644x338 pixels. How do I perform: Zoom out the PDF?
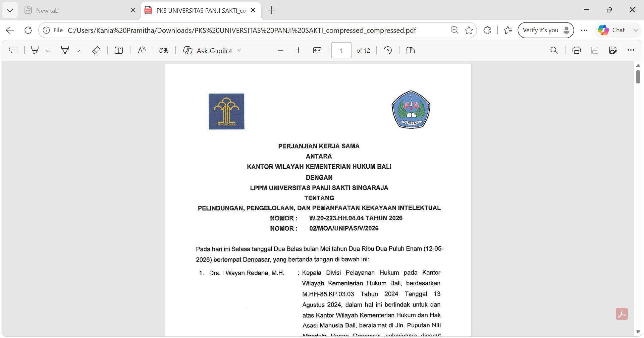[281, 50]
